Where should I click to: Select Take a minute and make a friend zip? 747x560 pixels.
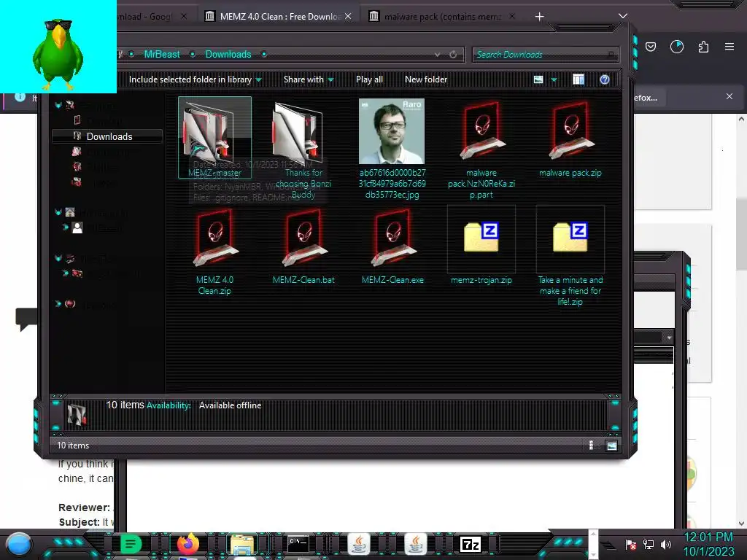(x=570, y=256)
